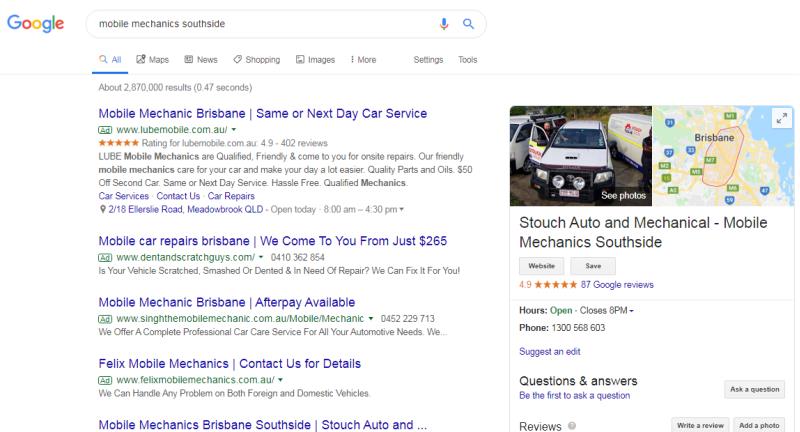The height and width of the screenshot is (432, 800).
Task: Click in the search field with mobile mechanics southside
Action: click(263, 24)
